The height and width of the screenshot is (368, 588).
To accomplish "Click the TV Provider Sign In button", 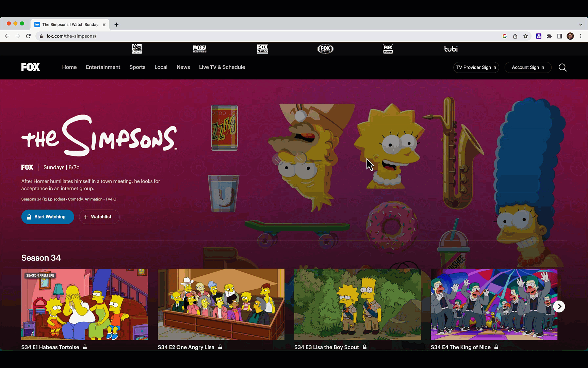I will (x=476, y=67).
